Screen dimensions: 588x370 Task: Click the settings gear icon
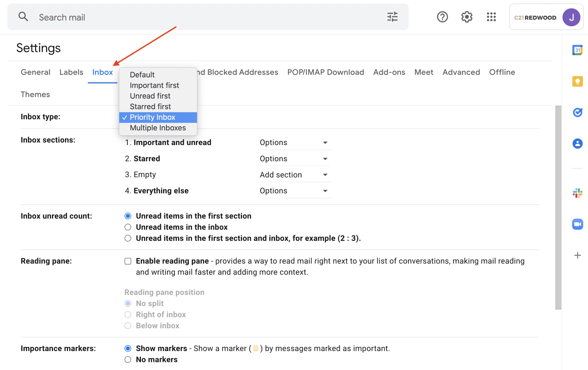coord(466,17)
